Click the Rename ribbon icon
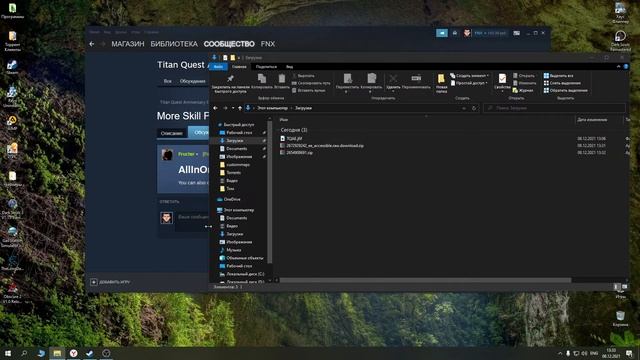The height and width of the screenshot is (360, 640). [416, 78]
